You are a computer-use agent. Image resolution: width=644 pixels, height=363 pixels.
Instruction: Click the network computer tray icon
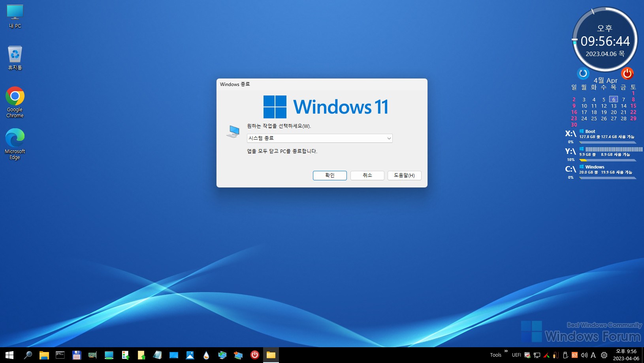coord(537,355)
